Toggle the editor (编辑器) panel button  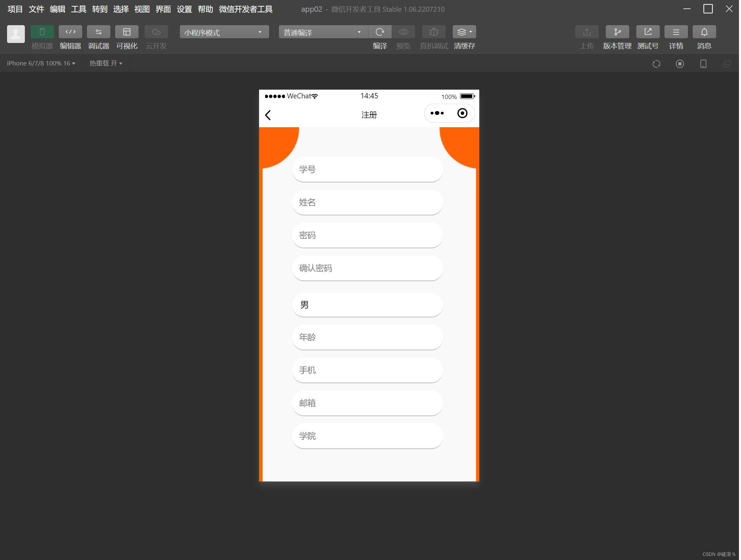point(70,32)
